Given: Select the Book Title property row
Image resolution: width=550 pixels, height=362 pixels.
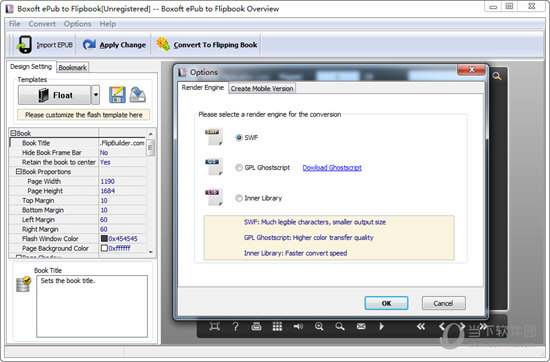Looking at the screenshot, I should click(x=77, y=143).
